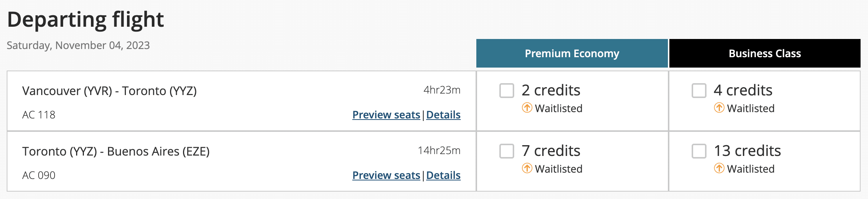Click the AC 090 flight number
This screenshot has width=868, height=199.
pyautogui.click(x=39, y=175)
